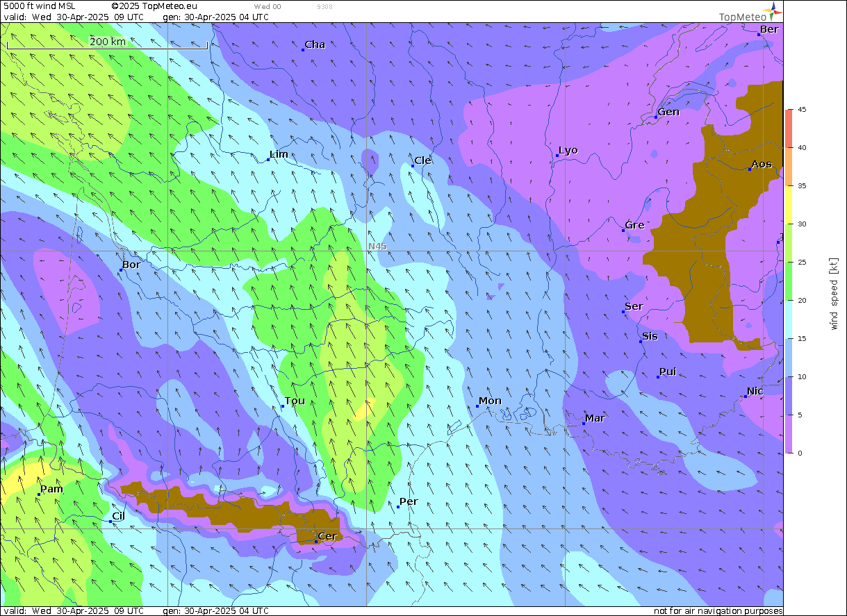Click the green 20-25 kt legend segment

coord(789,281)
